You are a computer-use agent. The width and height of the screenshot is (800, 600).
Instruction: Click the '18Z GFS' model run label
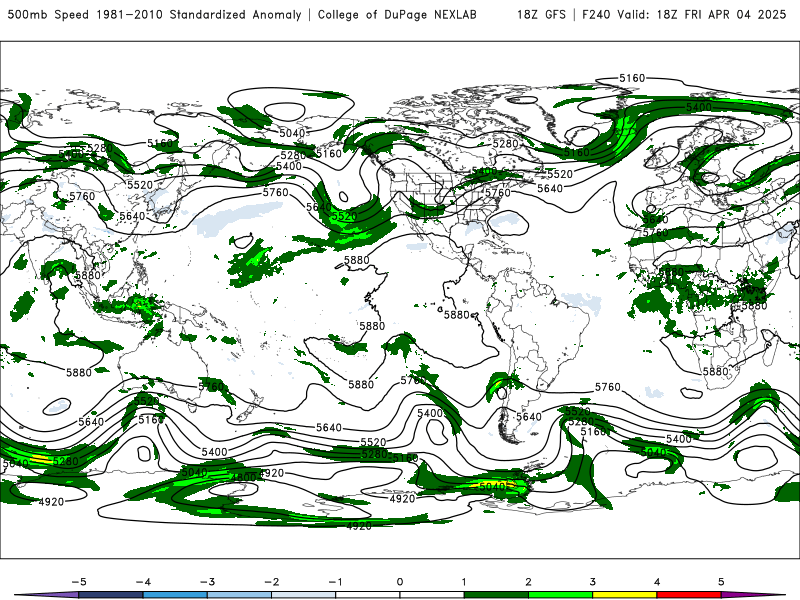(x=541, y=14)
